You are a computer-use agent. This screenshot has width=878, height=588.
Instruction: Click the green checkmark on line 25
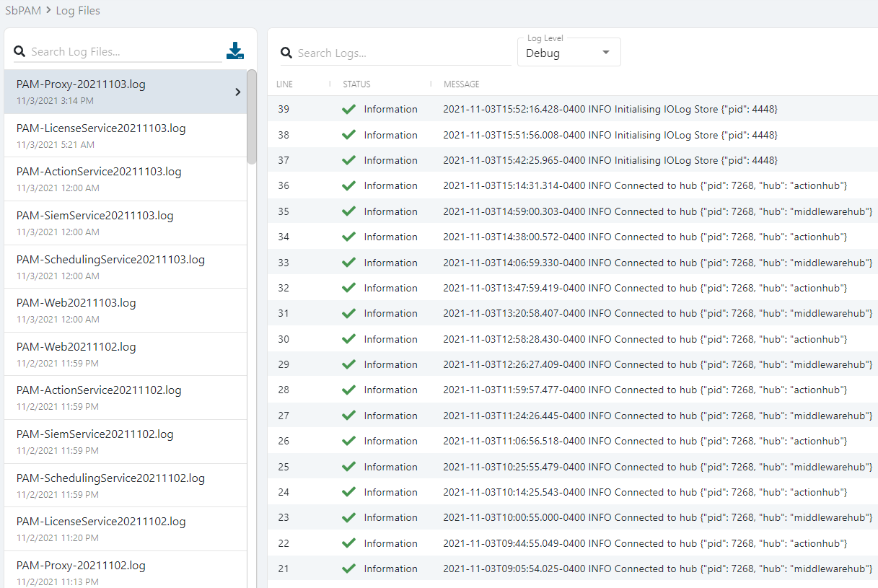[x=349, y=467]
